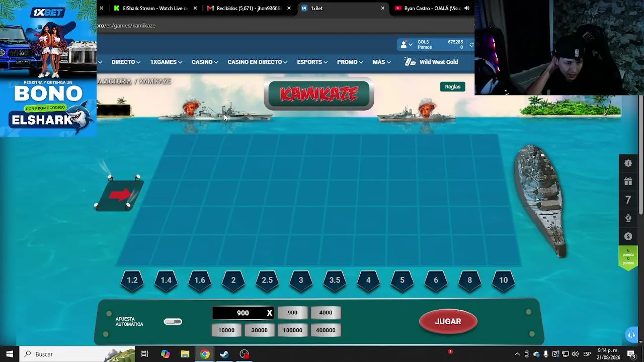Select the 1.4 multiplier marker
The width and height of the screenshot is (644, 362).
point(166,281)
